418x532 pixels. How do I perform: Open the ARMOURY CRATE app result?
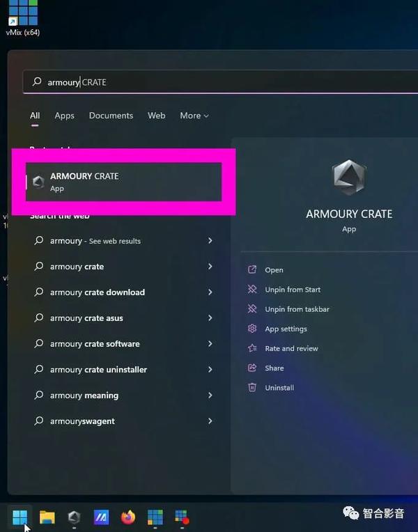click(123, 182)
